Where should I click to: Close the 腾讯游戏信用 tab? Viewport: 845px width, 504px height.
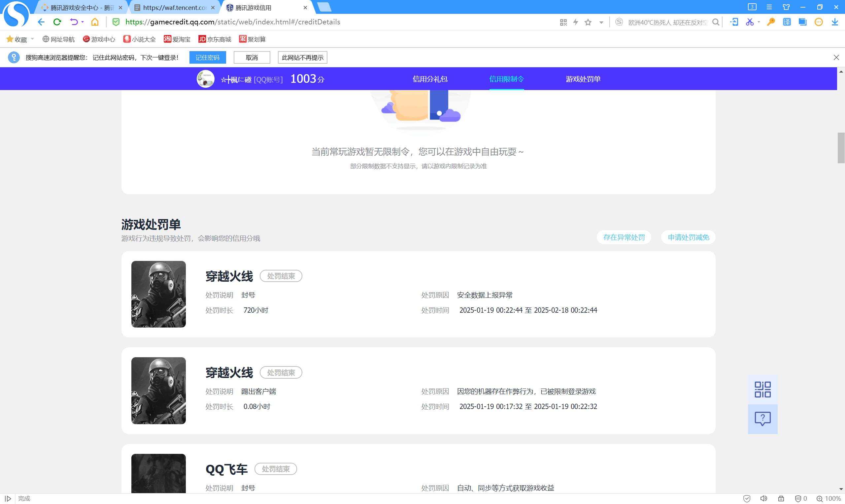pyautogui.click(x=305, y=8)
